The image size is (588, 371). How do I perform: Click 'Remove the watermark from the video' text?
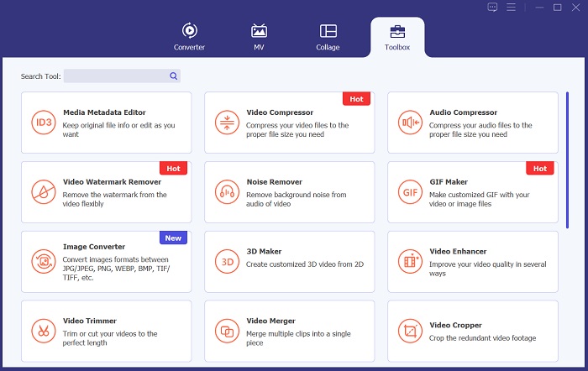pos(114,199)
